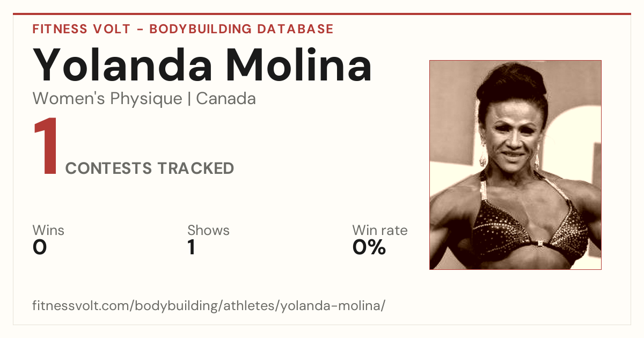
Task: Click the word TRACKED beside the count
Action: pyautogui.click(x=195, y=168)
